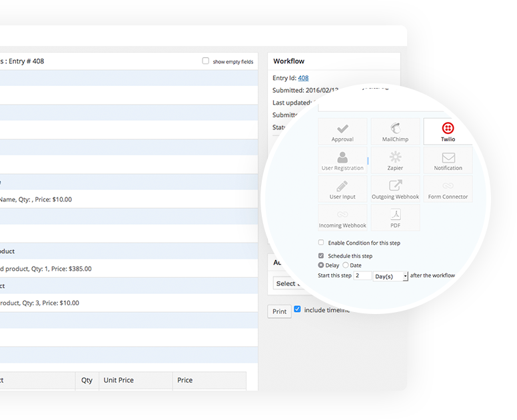This screenshot has width=517, height=420.
Task: Pick the Zapier step type
Action: point(395,160)
